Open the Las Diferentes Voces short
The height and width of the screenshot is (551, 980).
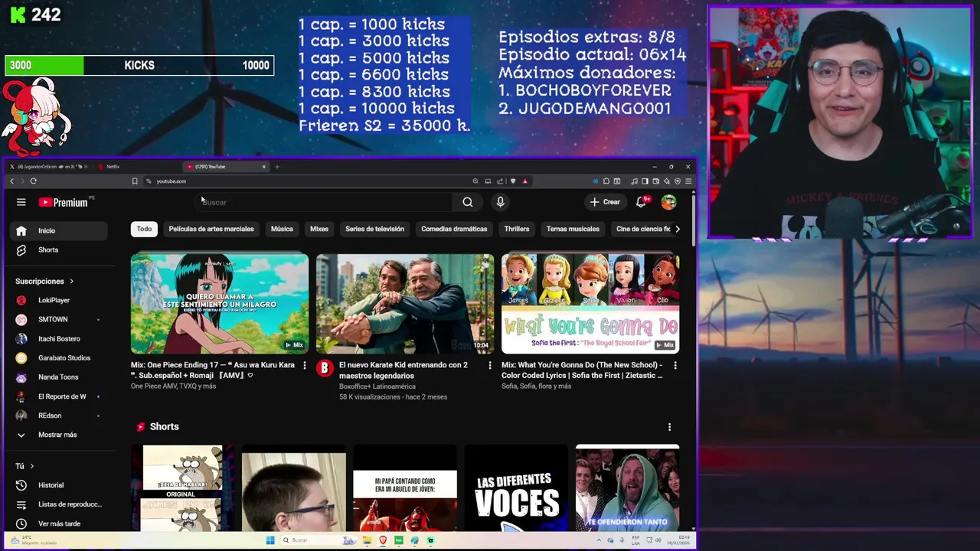tap(516, 487)
